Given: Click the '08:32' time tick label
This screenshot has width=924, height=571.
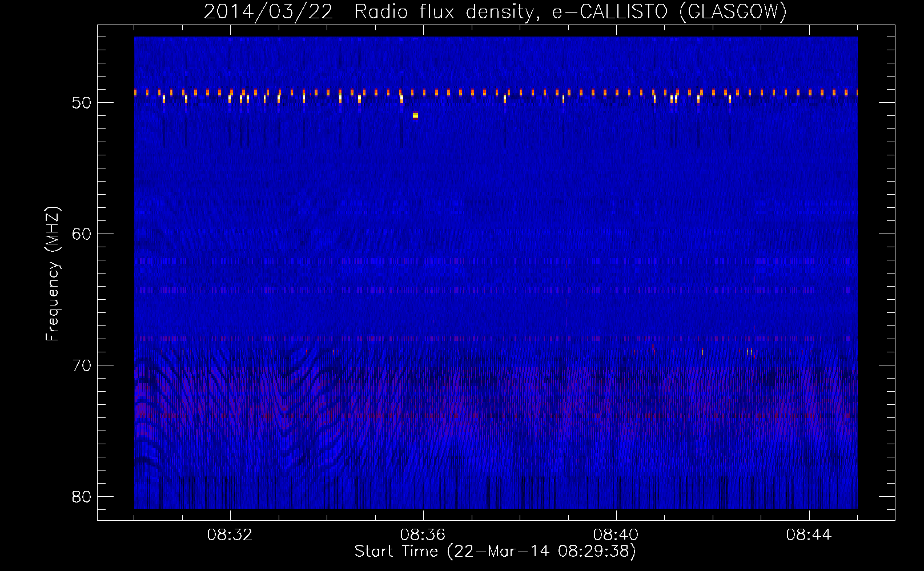Looking at the screenshot, I should (x=230, y=535).
